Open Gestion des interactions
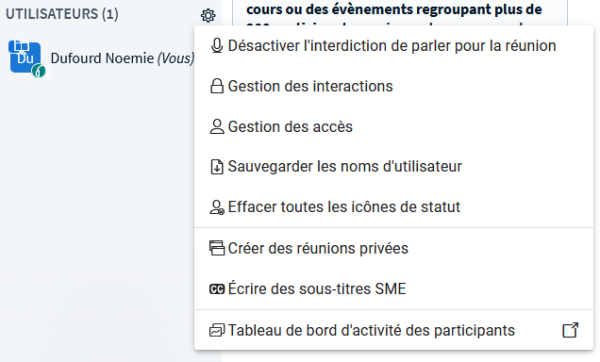Viewport: 600px width, 362px height. click(394, 86)
